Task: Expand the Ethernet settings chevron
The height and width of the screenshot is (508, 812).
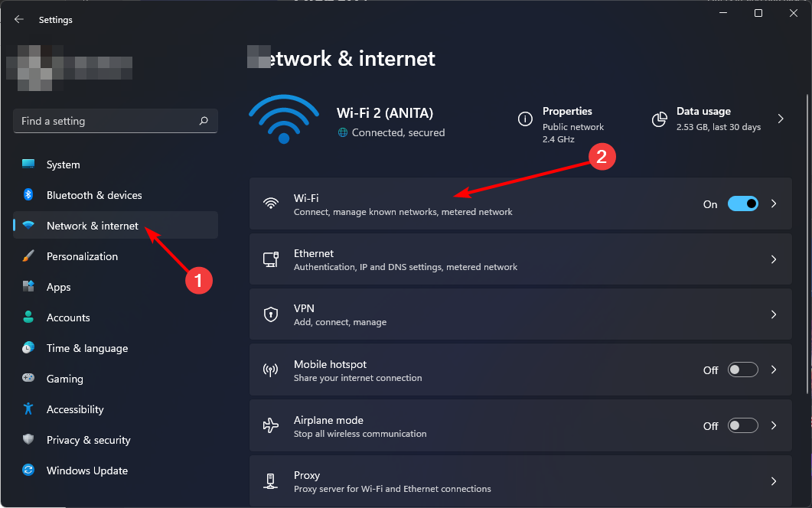Action: 774,259
